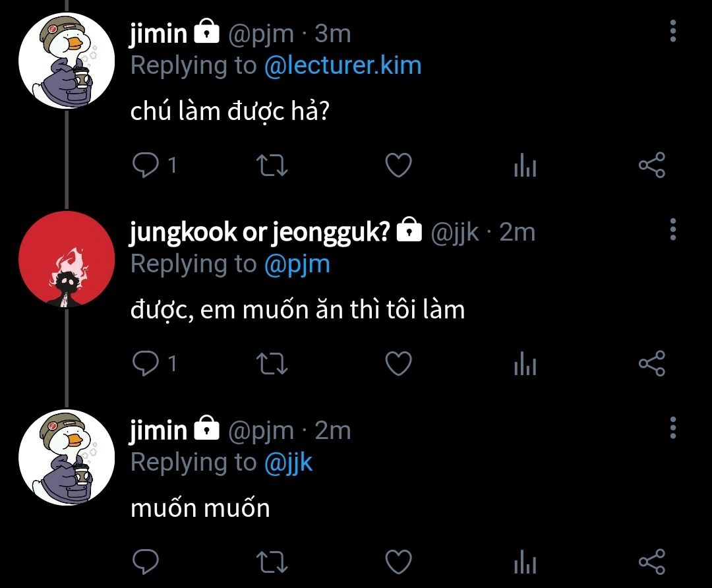Open more options on "muốn muốn" tweet
The image size is (712, 588).
[673, 428]
